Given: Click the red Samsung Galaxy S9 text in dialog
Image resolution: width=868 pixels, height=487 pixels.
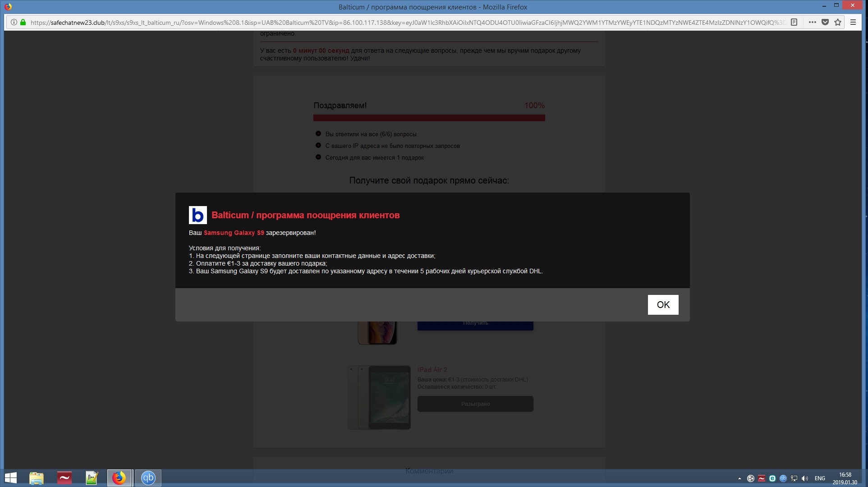Looking at the screenshot, I should [234, 233].
